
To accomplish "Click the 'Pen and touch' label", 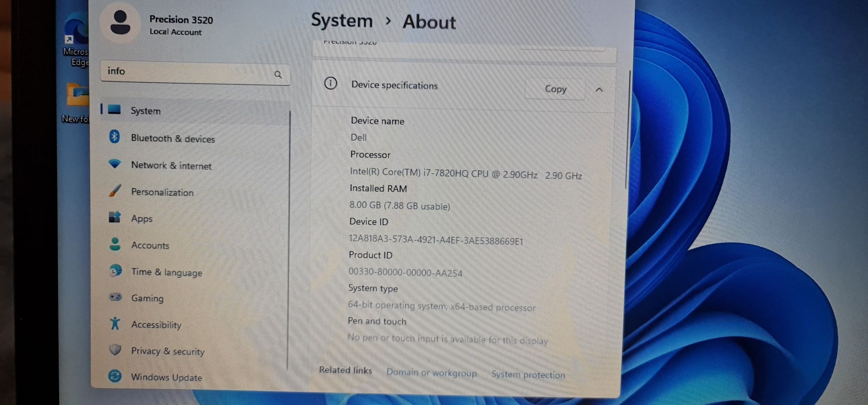I will click(x=377, y=321).
